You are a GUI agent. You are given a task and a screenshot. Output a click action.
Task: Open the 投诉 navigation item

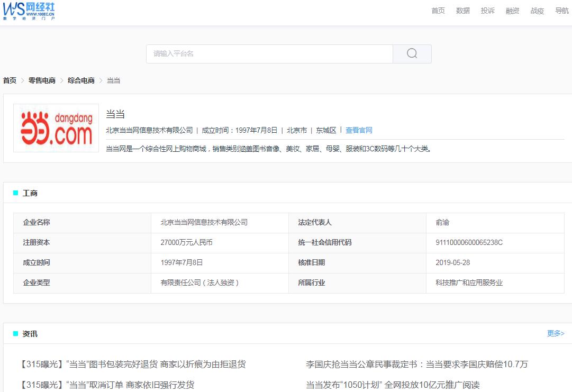(487, 11)
